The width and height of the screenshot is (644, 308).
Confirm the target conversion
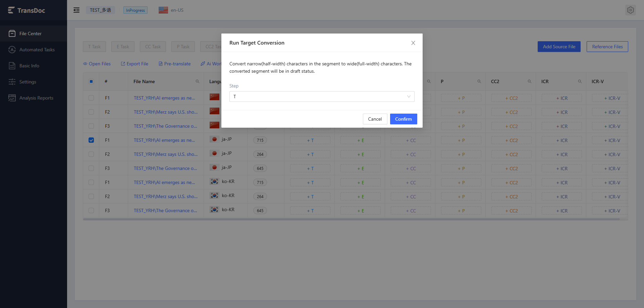404,119
